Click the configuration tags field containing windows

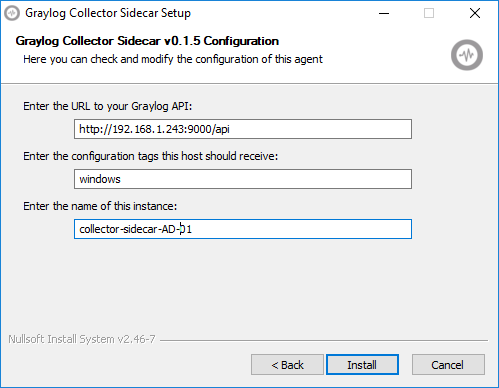pyautogui.click(x=243, y=179)
